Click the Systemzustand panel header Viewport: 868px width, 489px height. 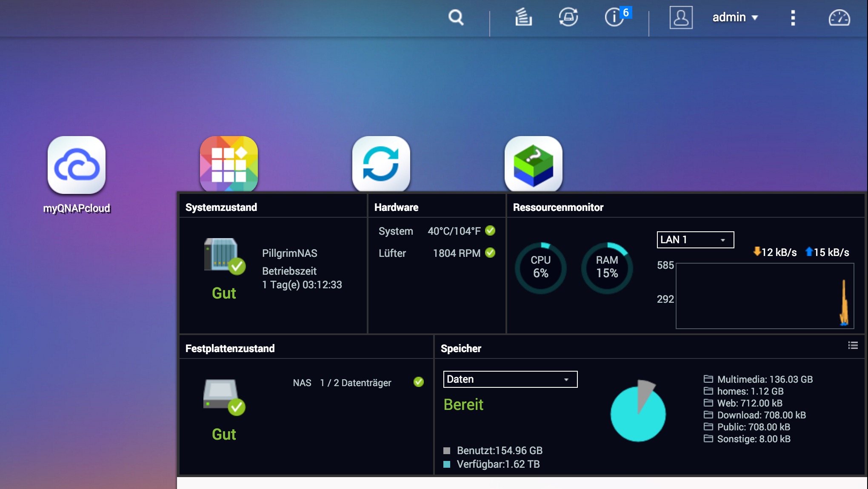[221, 207]
